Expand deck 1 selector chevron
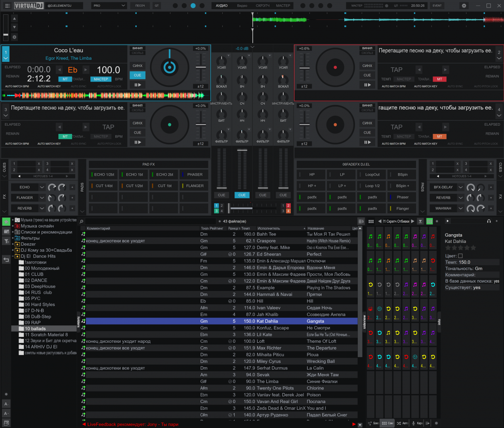 (x=6, y=58)
